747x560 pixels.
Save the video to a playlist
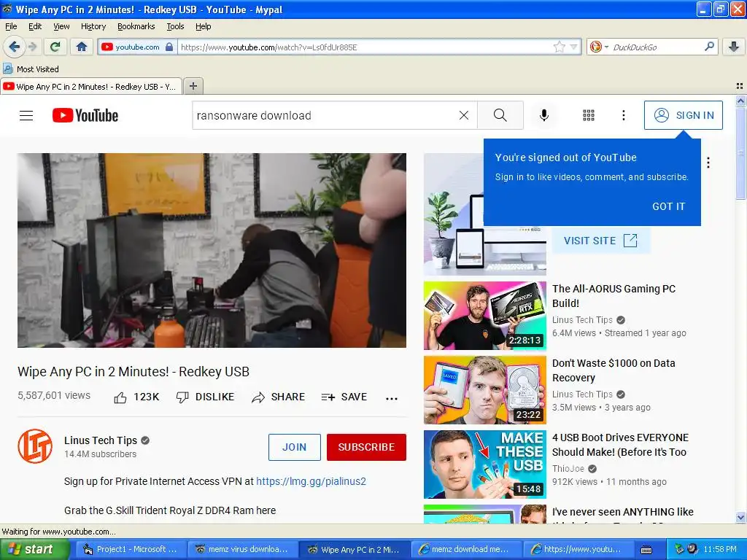coord(344,397)
